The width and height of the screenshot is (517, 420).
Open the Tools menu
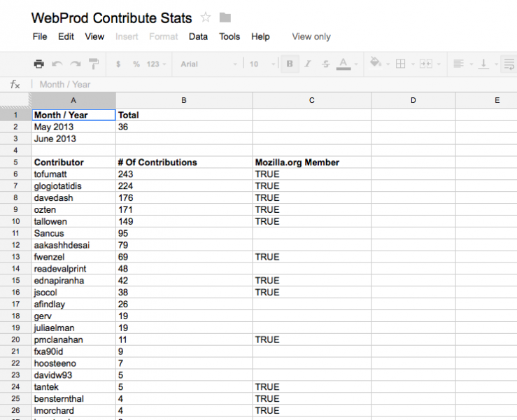pos(229,36)
